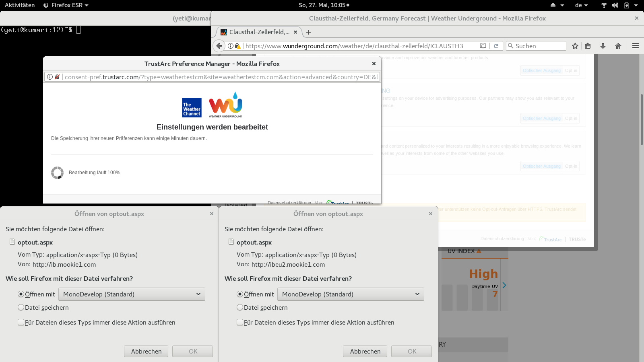Click the Firefox back navigation arrow
Viewport: 644px width, 362px height.
(219, 46)
